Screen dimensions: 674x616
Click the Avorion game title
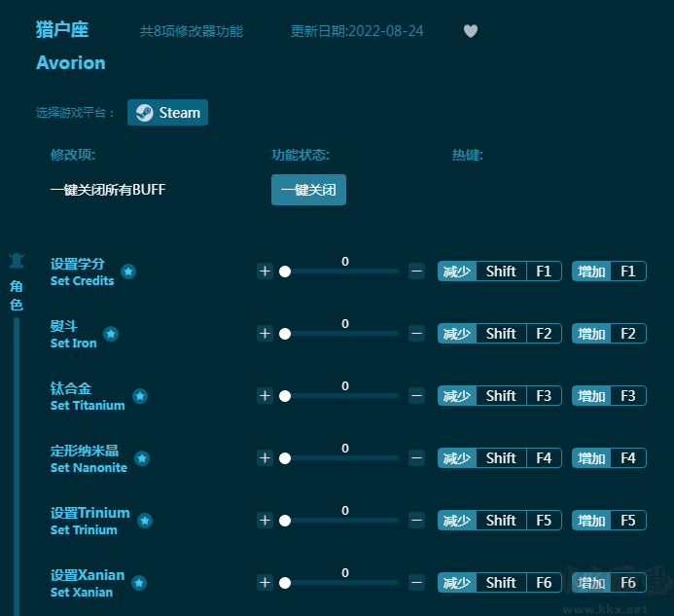71,63
